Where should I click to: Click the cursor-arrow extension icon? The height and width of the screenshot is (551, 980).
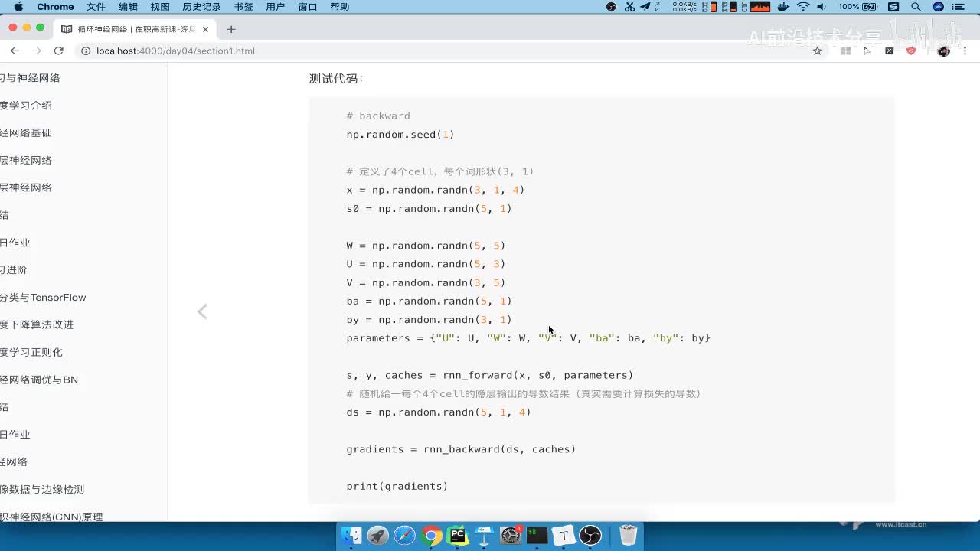pos(867,51)
